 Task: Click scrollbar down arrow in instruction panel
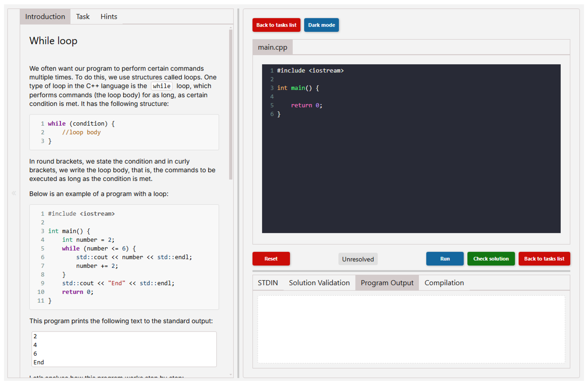click(231, 375)
